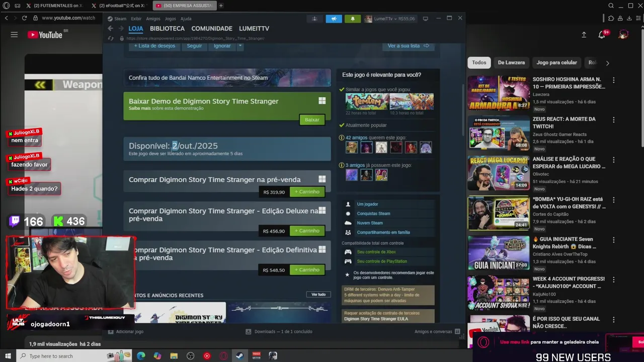Open Seu controle de Xbox link
Viewport: 644px width, 362px height.
click(376, 252)
